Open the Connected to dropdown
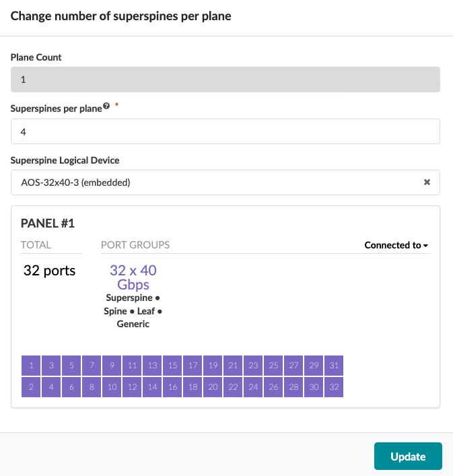This screenshot has height=476, width=453. pos(396,245)
